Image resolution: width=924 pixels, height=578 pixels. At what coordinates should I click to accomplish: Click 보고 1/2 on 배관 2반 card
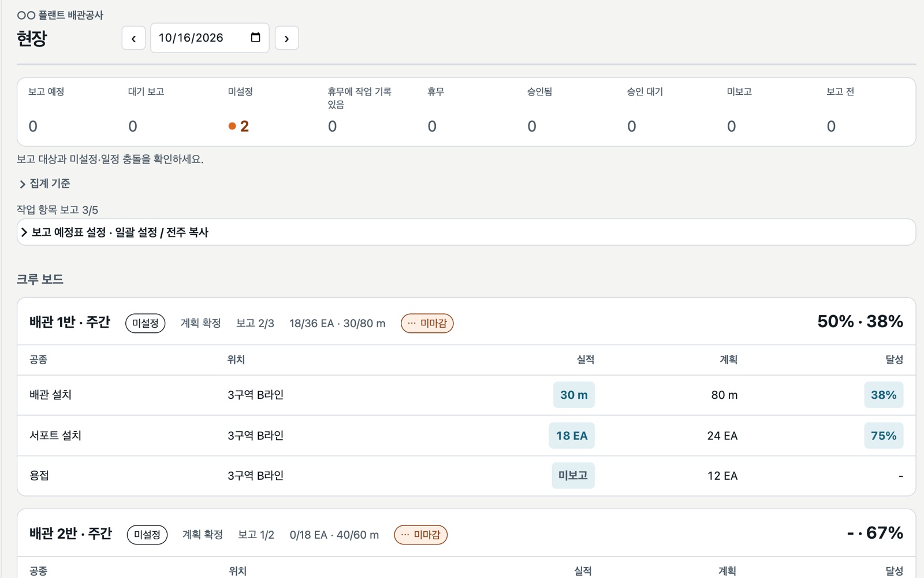[256, 535]
